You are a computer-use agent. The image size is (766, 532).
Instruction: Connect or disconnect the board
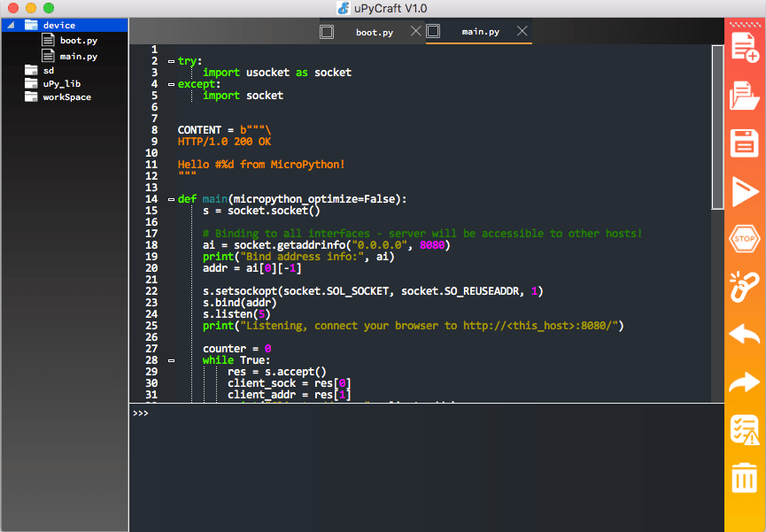[x=745, y=287]
